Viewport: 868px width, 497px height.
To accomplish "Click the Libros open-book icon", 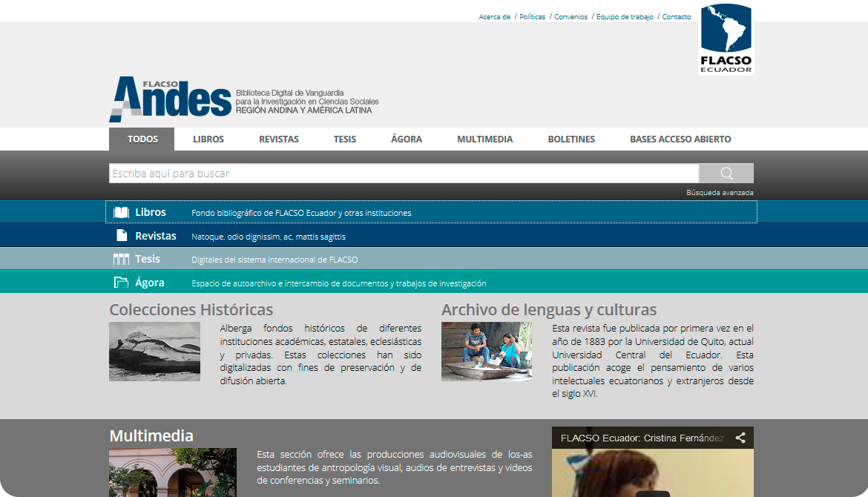I will pos(121,213).
